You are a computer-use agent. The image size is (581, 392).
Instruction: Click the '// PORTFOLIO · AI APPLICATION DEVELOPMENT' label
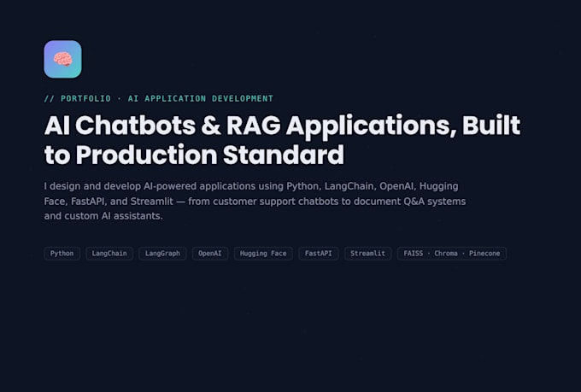(159, 98)
